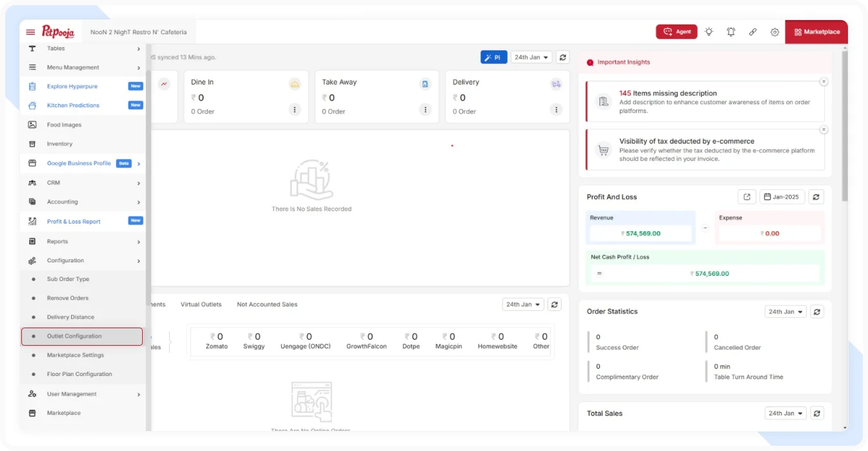Dismiss the tax visibility insight
The image size is (868, 451).
[x=823, y=130]
